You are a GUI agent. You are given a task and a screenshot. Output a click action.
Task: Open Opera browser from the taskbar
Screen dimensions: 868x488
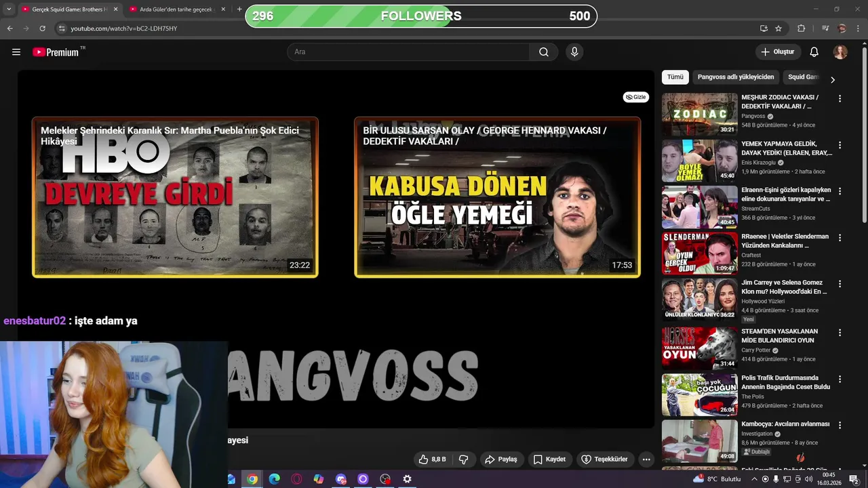point(296,479)
